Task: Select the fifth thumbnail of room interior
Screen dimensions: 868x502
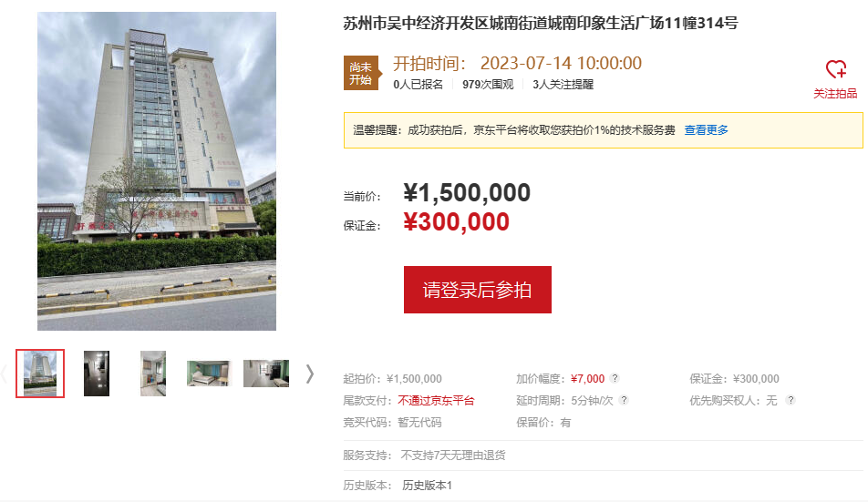Action: 266,374
